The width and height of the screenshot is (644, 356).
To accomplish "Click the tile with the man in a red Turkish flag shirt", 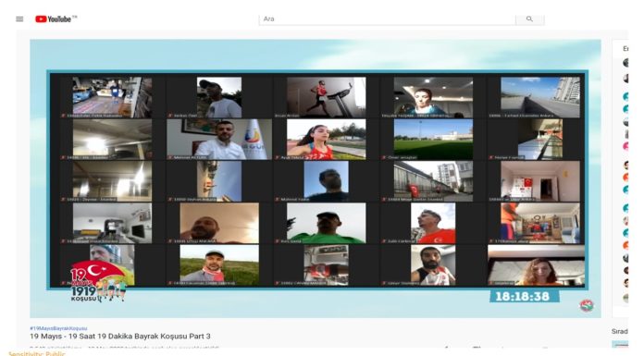I will click(x=433, y=223).
